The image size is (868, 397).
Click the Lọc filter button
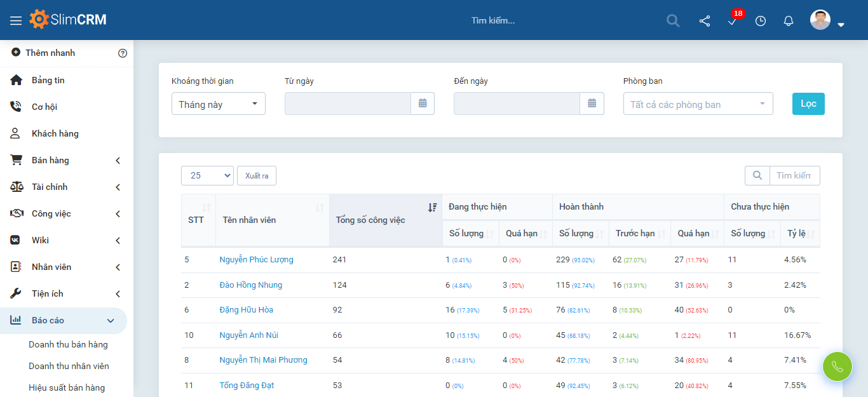pos(808,104)
